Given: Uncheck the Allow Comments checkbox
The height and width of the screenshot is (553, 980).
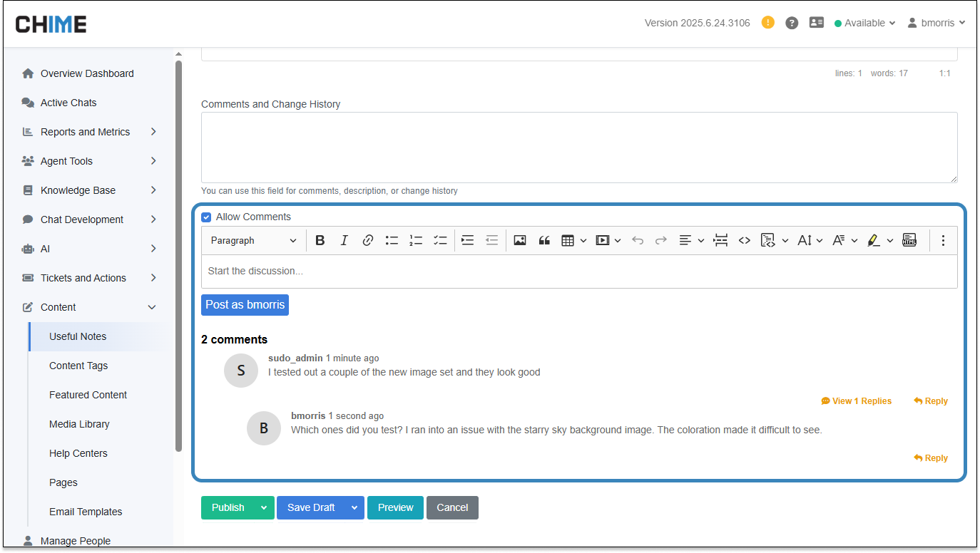Looking at the screenshot, I should coord(206,217).
